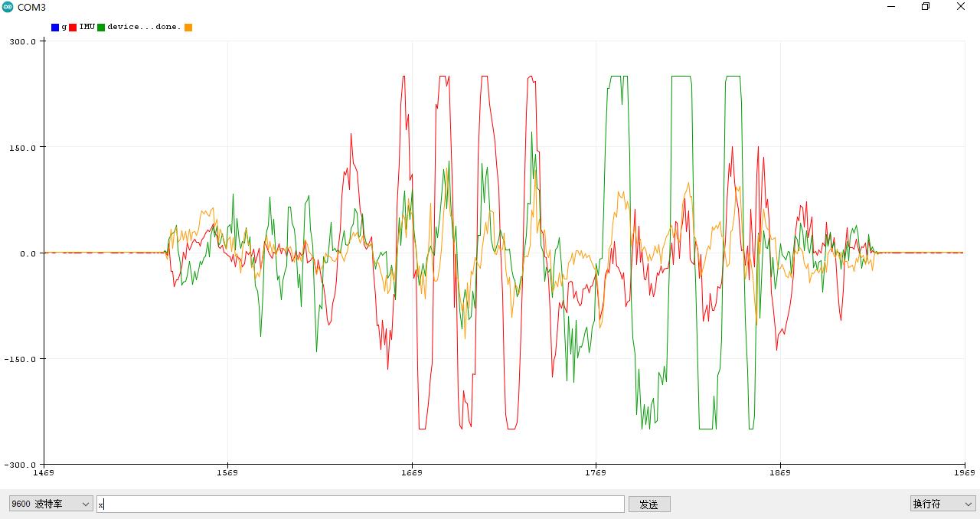Select the IMU legend label
Image resolution: width=980 pixels, height=519 pixels.
click(87, 27)
